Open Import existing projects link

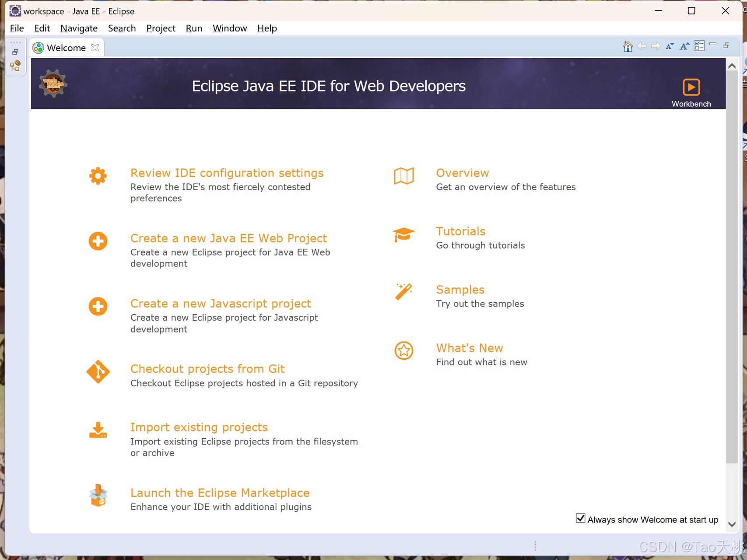(199, 427)
